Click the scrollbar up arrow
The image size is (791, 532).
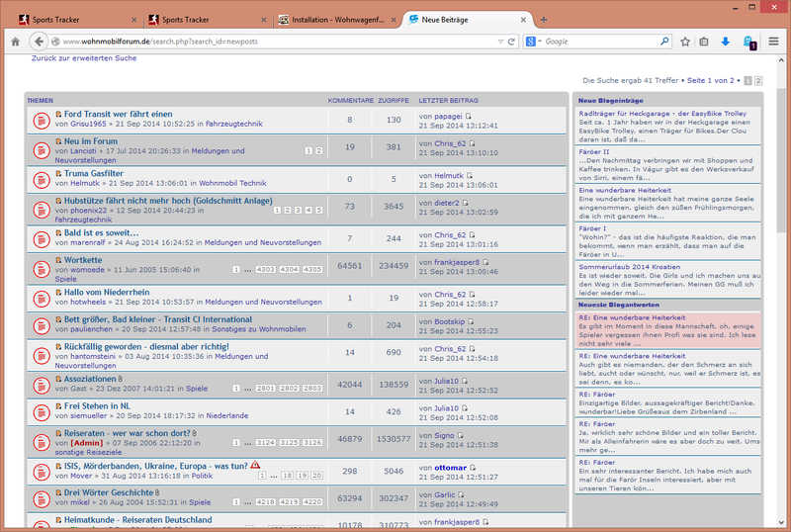coord(781,59)
